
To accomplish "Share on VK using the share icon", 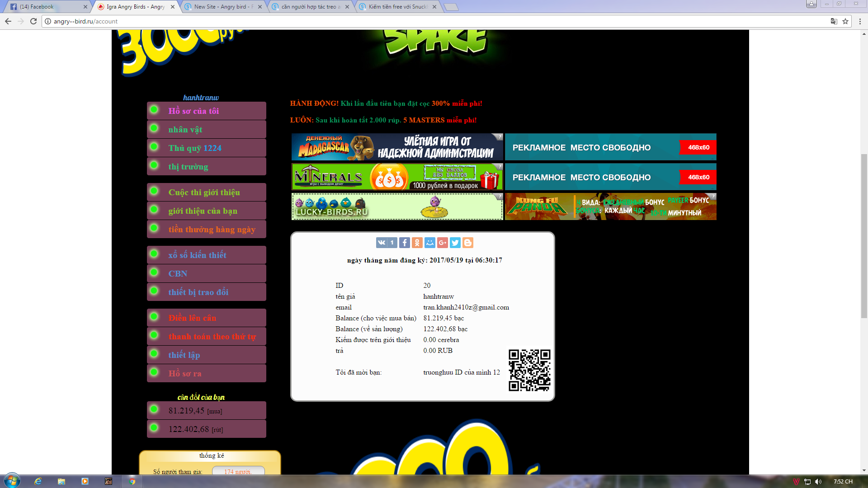I will pyautogui.click(x=382, y=243).
